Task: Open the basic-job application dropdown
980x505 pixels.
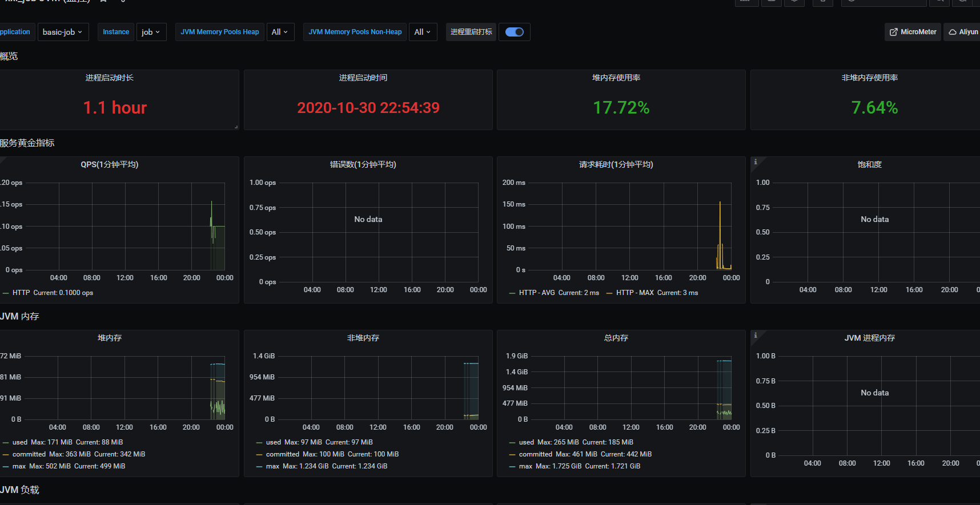Action: coord(63,32)
